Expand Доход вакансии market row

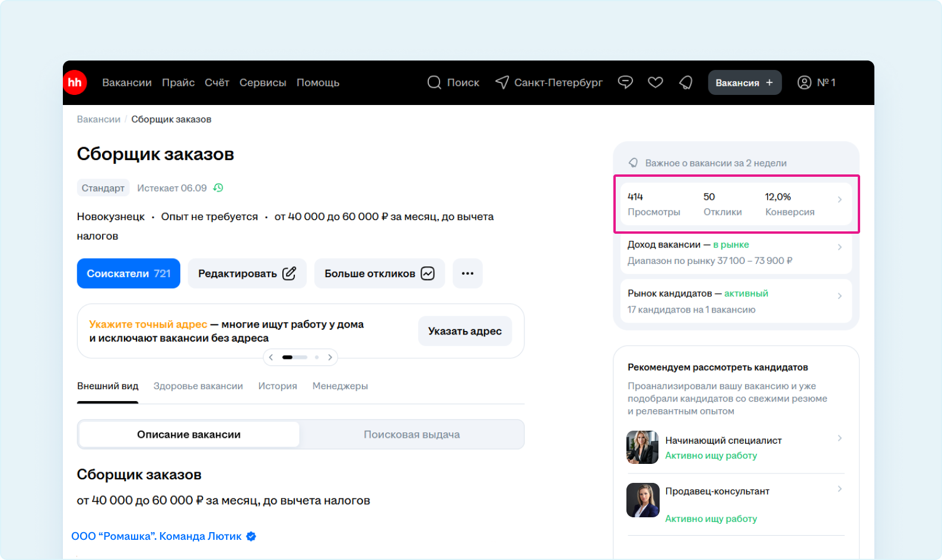[736, 253]
